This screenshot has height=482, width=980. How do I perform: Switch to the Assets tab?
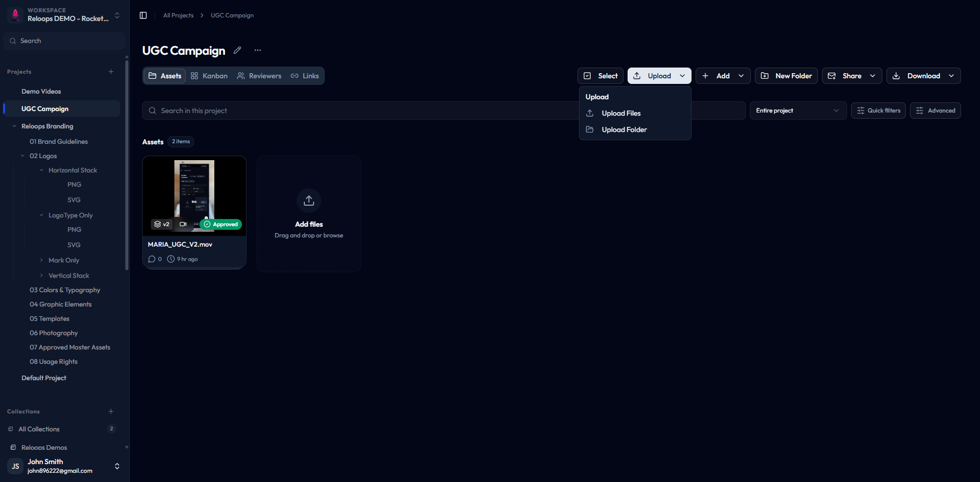coord(165,76)
